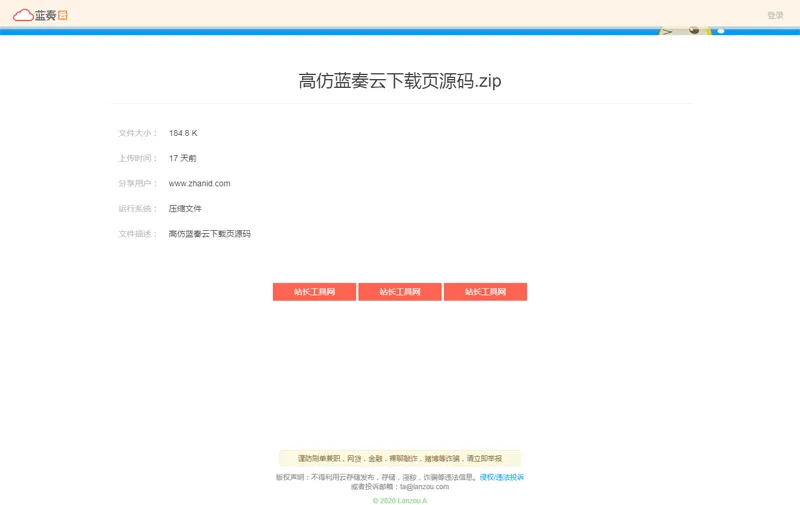This screenshot has height=505, width=800.
Task: Click the right 站长工具网 download button
Action: [x=485, y=292]
